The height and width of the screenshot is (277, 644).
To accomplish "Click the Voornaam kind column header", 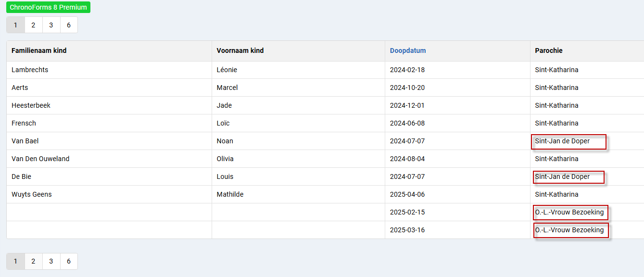I will pos(240,50).
